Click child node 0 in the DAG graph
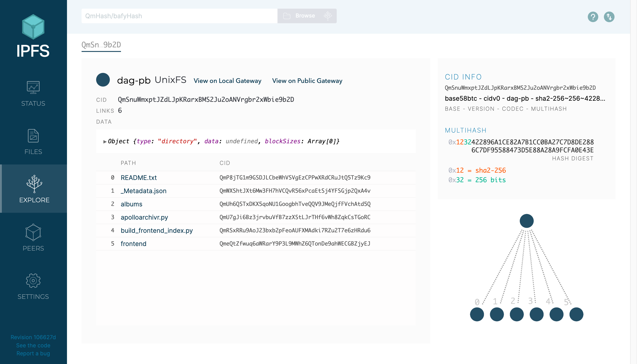The height and width of the screenshot is (364, 637). coord(477,314)
